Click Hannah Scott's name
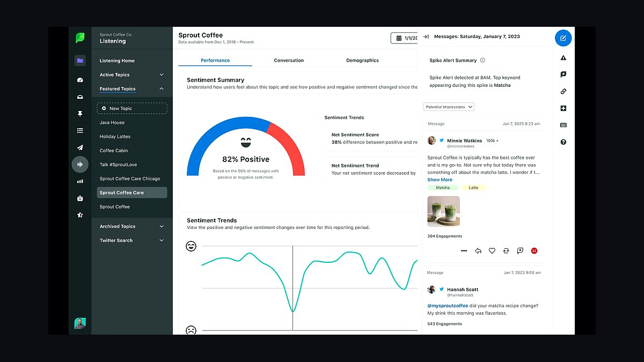 pos(463,290)
